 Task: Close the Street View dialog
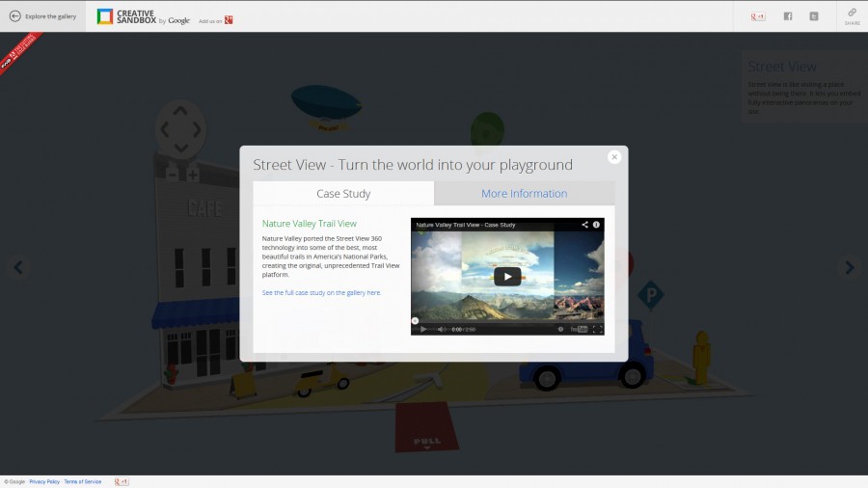tap(614, 157)
